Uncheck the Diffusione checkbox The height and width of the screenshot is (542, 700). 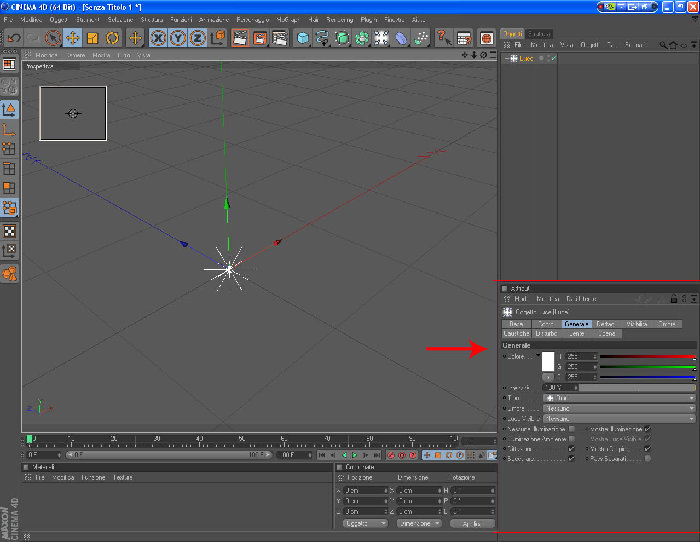571,449
